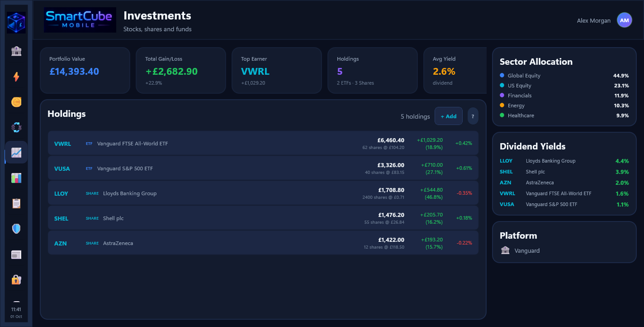Open the gold coin sidebar icon
The image size is (644, 327).
coord(16,102)
